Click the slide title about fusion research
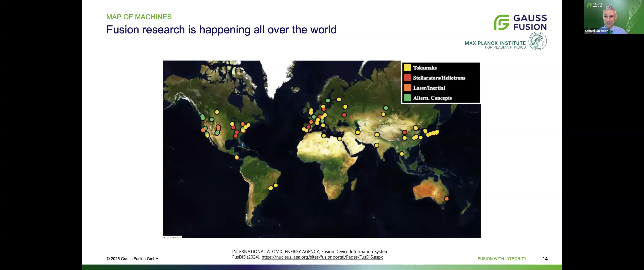This screenshot has width=644, height=270. click(x=221, y=30)
